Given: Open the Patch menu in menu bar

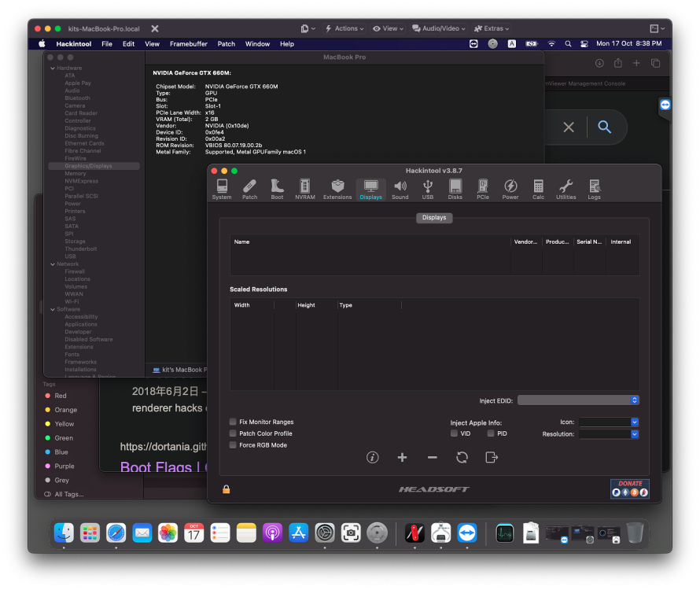Looking at the screenshot, I should [x=227, y=44].
